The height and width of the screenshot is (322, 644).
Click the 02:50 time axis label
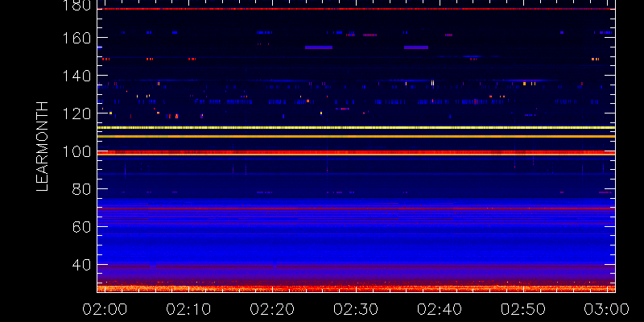point(523,309)
